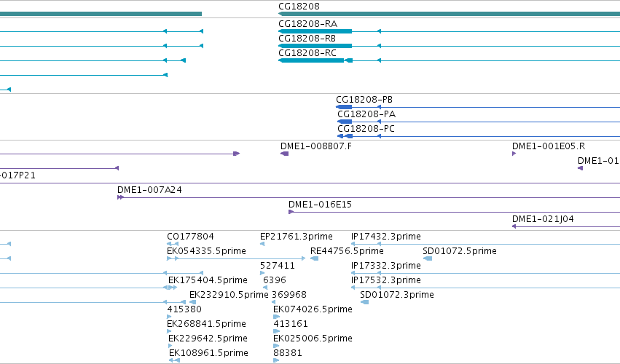620x364 pixels.
Task: Select the RE44756.5prime EST block
Action: (x=314, y=258)
